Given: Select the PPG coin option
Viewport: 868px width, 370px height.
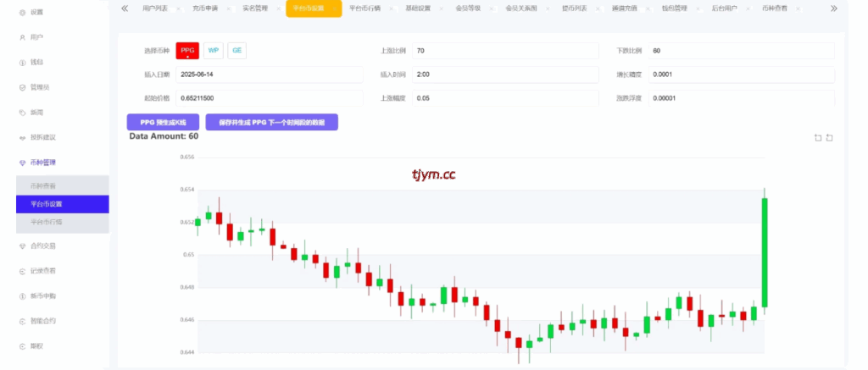Looking at the screenshot, I should 187,51.
